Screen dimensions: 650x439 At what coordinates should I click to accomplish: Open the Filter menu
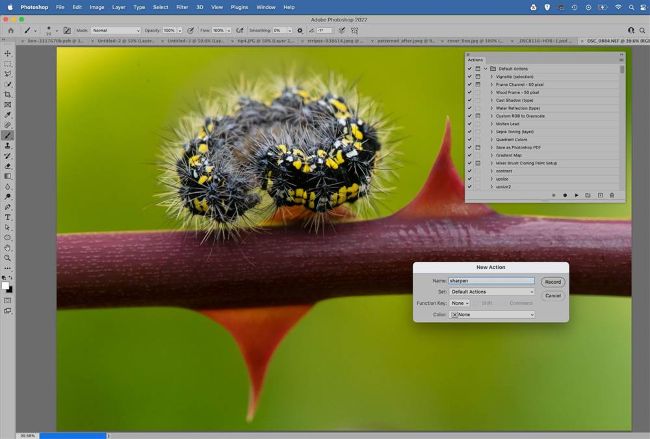(x=182, y=7)
